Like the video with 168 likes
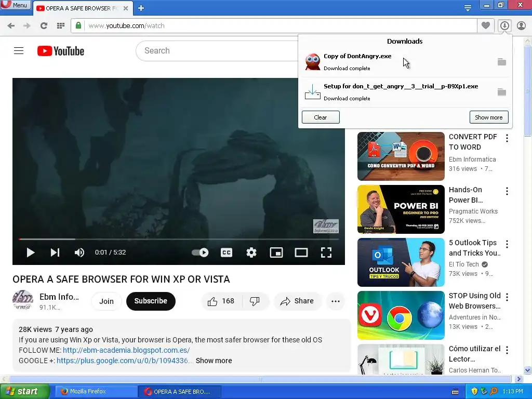This screenshot has width=532, height=399. [x=221, y=301]
